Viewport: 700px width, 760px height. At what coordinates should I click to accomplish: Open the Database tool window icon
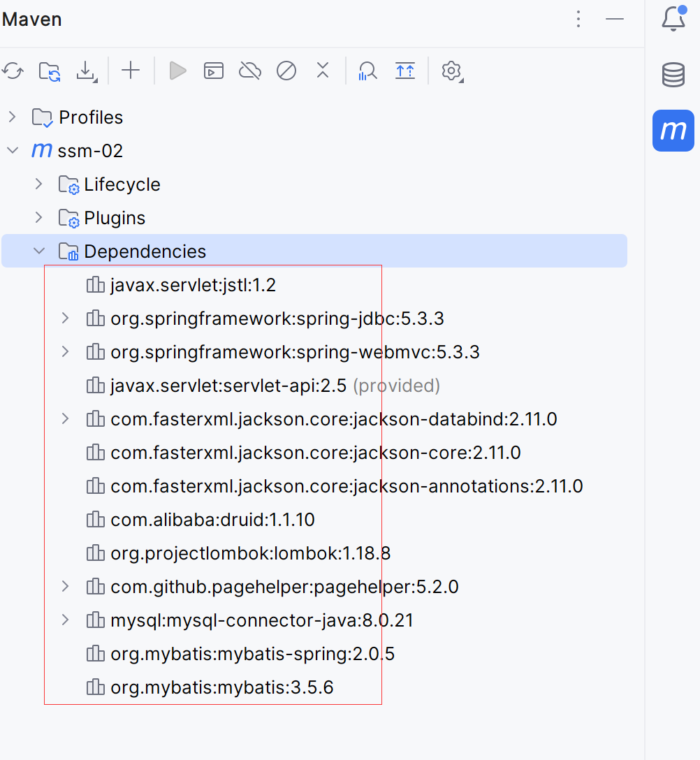pyautogui.click(x=673, y=75)
